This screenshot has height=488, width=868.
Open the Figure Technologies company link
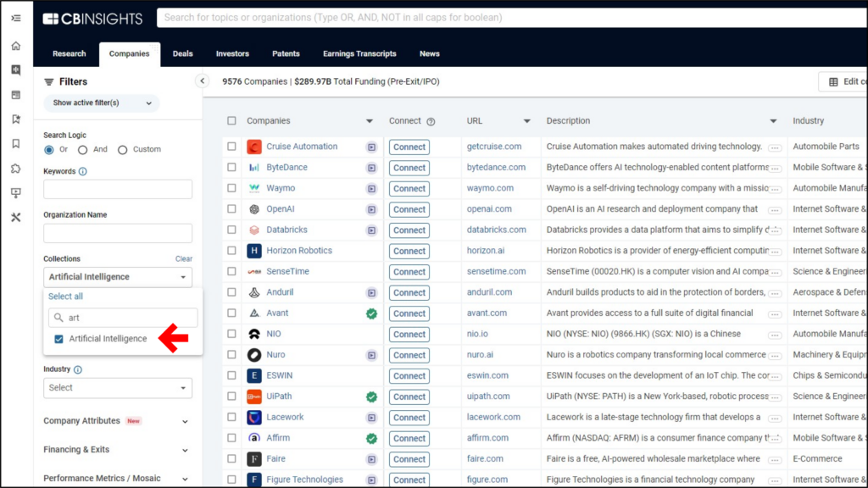304,480
